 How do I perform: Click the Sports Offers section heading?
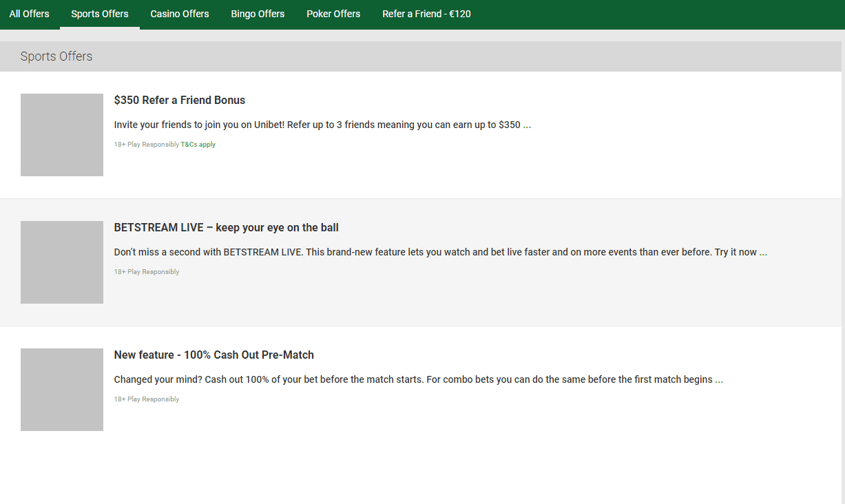[x=56, y=56]
